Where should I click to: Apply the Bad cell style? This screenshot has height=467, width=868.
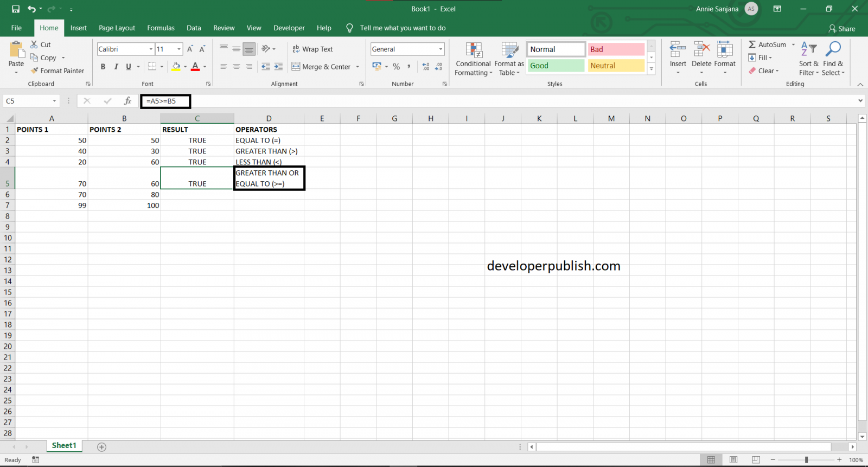[x=616, y=49]
